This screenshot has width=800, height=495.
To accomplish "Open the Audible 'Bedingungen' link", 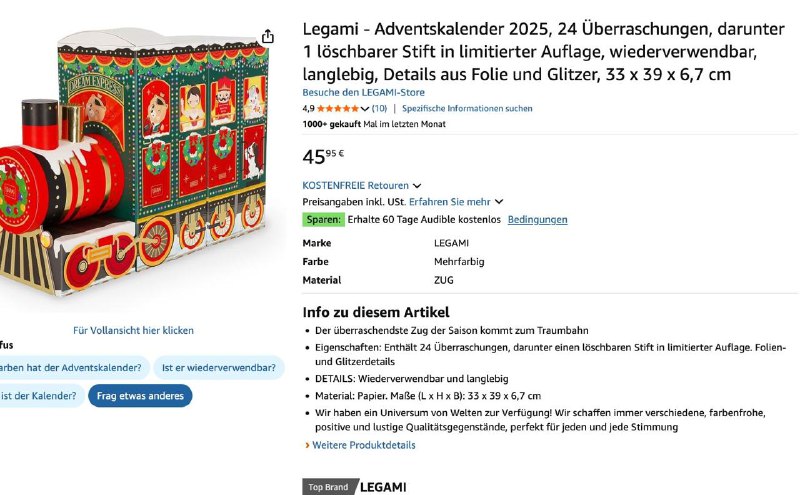I will pyautogui.click(x=537, y=219).
